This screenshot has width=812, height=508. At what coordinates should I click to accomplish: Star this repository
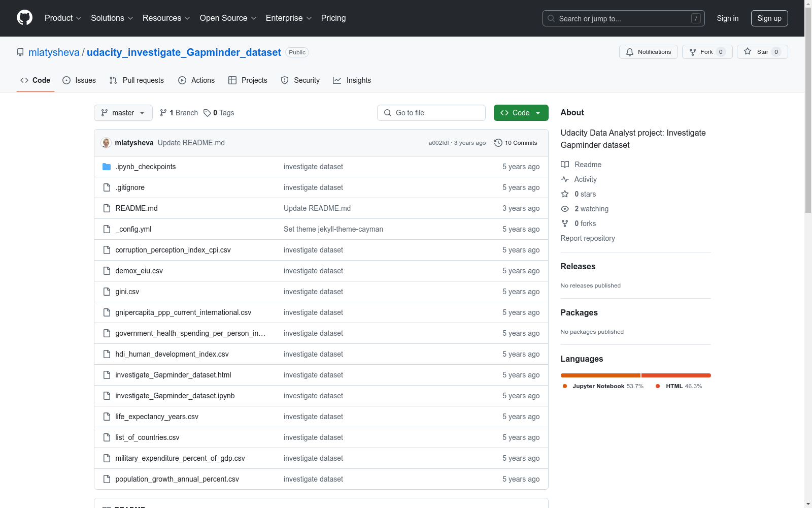[x=762, y=52]
